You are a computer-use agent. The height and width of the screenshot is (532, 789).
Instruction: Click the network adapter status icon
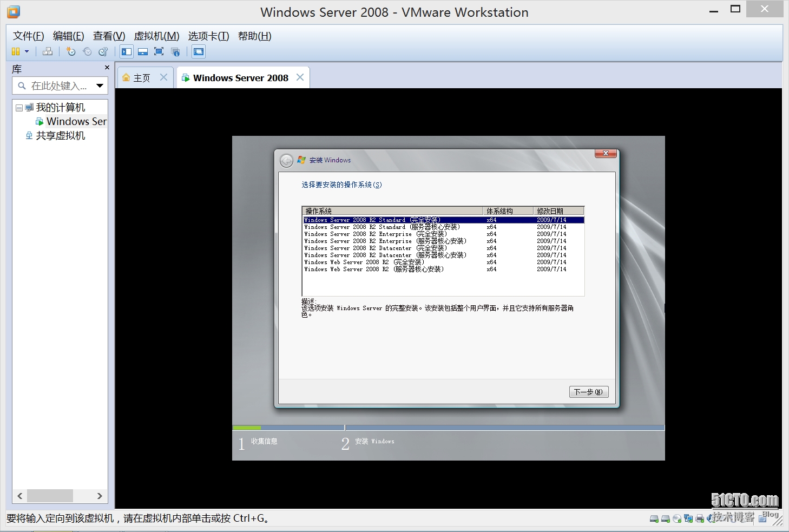click(x=688, y=518)
